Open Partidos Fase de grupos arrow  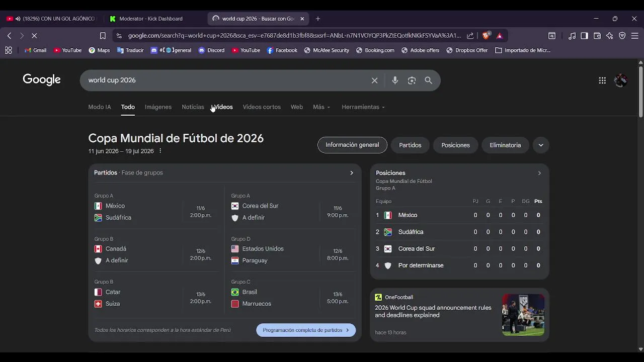(351, 173)
